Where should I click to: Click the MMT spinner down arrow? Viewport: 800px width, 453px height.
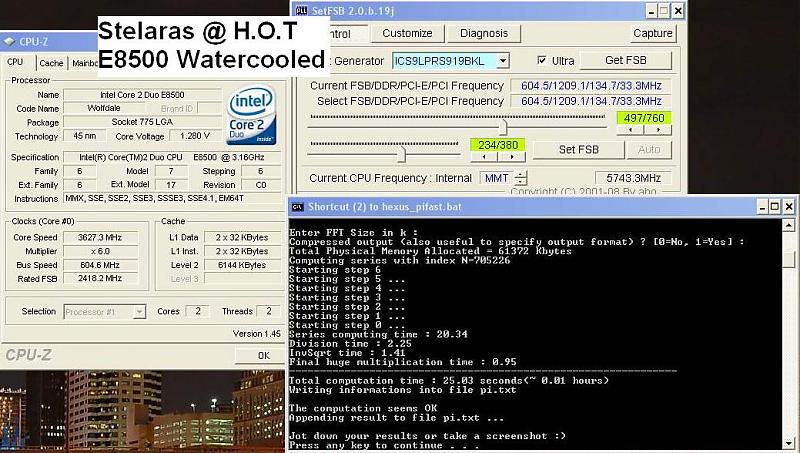tap(520, 182)
